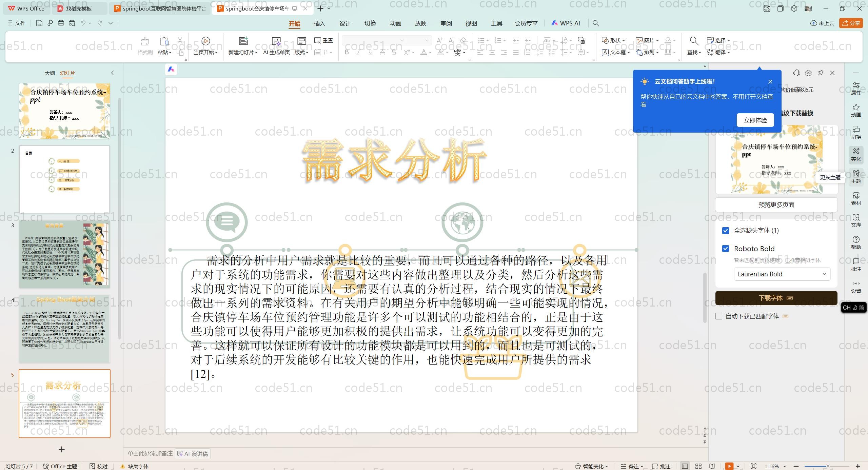868x470 pixels.
Task: Click the 新建幻灯片 icon
Action: coord(243,41)
